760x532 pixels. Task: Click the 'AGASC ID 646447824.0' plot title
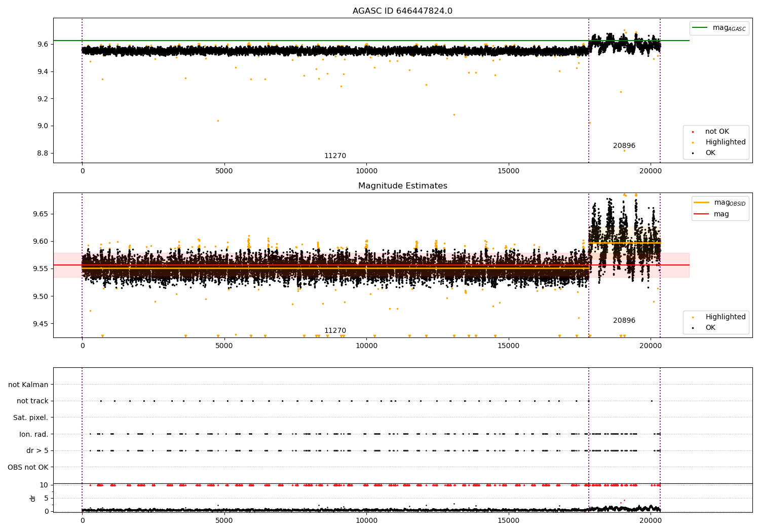pyautogui.click(x=402, y=11)
